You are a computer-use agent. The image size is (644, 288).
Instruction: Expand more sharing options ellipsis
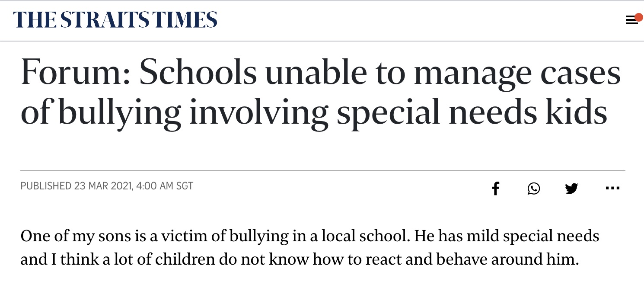click(612, 188)
